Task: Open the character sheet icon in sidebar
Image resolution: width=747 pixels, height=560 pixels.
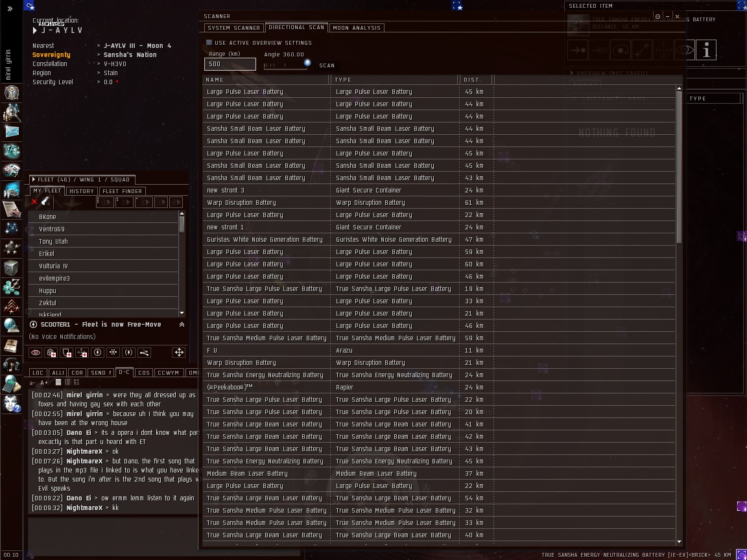Action: (x=11, y=93)
